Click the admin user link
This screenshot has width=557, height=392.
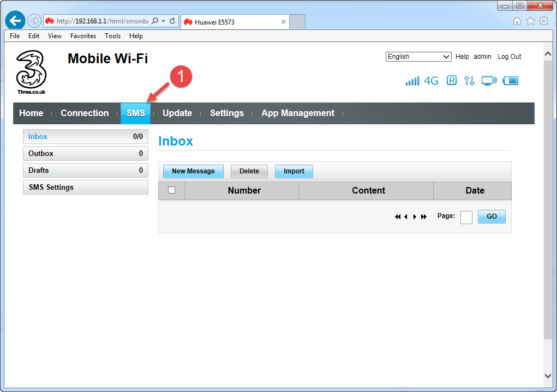click(x=482, y=57)
